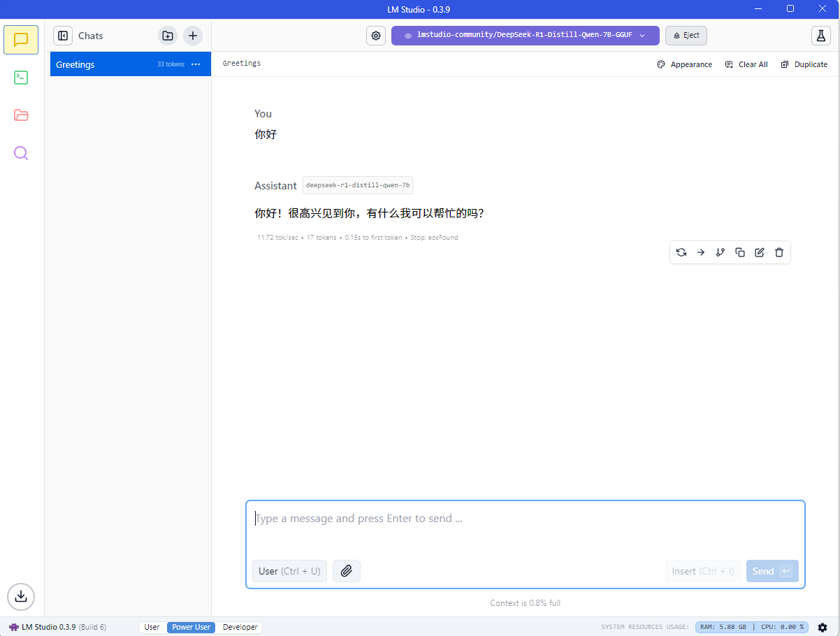Branch the conversation from this message
Screen dimensions: 840x636
tap(720, 252)
